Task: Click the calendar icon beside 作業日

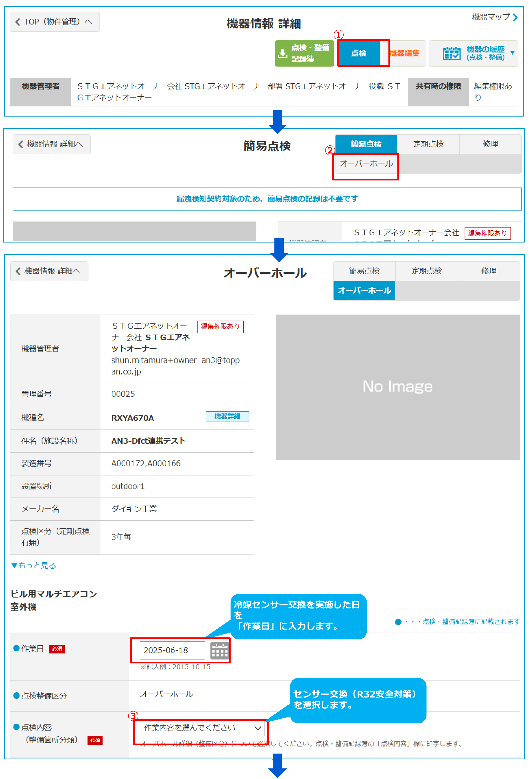Action: point(219,651)
